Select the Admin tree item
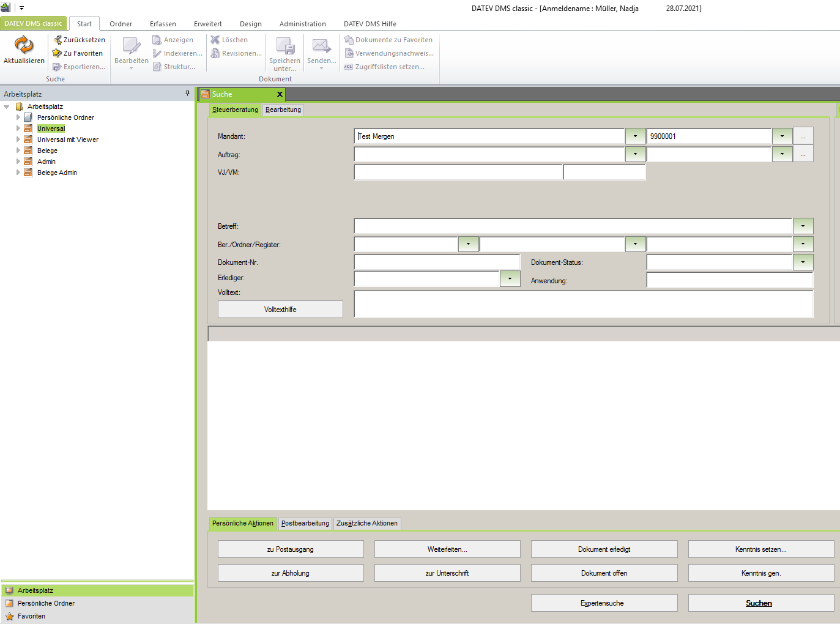This screenshot has height=624, width=840. 46,162
